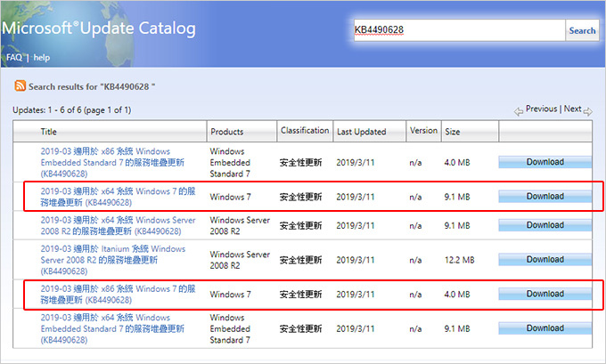The width and height of the screenshot is (606, 364).
Task: Download x64 Windows Embedded Standard 7 update
Action: (545, 328)
